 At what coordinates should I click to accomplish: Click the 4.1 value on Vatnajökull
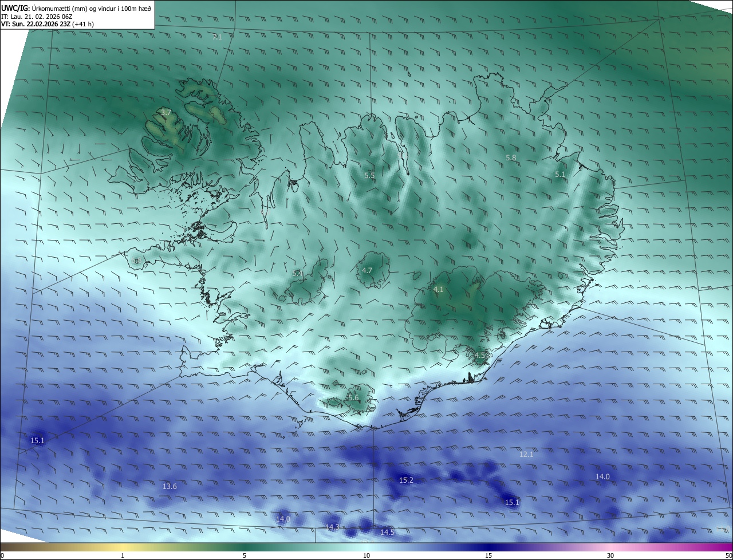click(438, 290)
